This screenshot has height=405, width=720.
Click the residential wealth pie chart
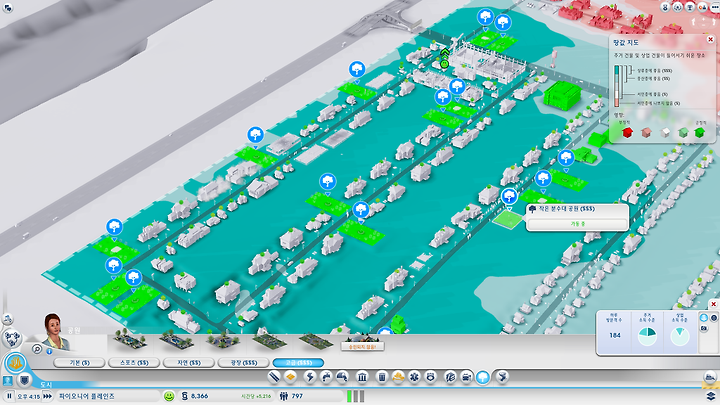click(647, 336)
